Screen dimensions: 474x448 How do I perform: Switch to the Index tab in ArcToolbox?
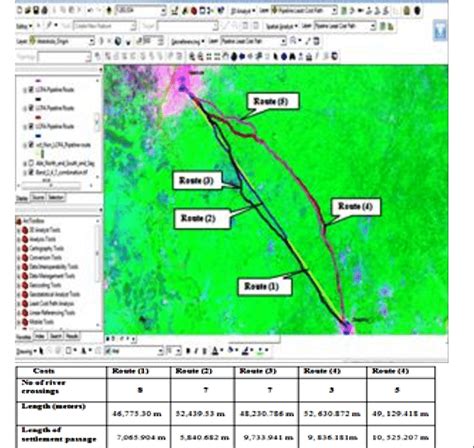click(40, 336)
